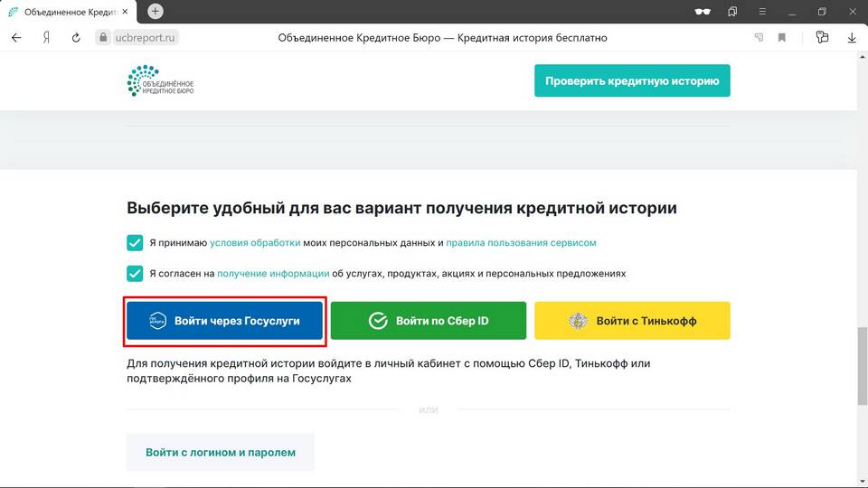Open the extensions icon beside the downloads arrow
Image resolution: width=868 pixels, height=488 pixels.
pyautogui.click(x=822, y=37)
